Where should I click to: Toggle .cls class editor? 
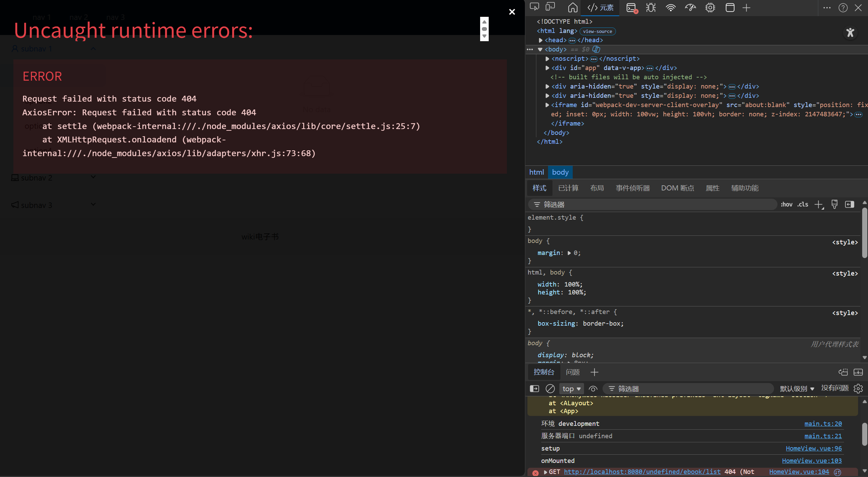(x=803, y=205)
